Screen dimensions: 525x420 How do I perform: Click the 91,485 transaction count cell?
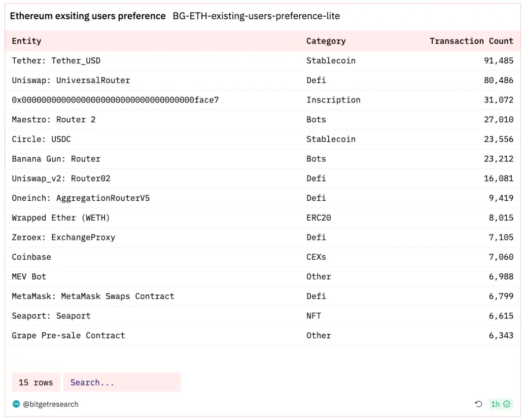click(x=498, y=61)
